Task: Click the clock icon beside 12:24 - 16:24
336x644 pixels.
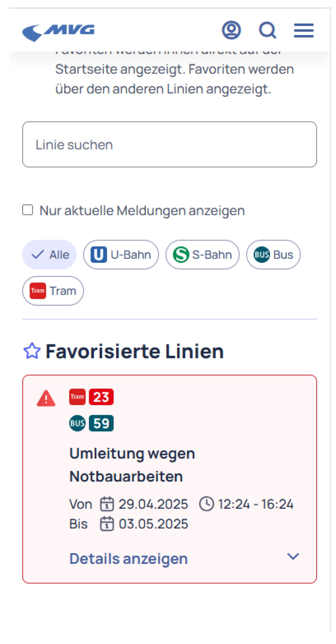Action: point(207,504)
